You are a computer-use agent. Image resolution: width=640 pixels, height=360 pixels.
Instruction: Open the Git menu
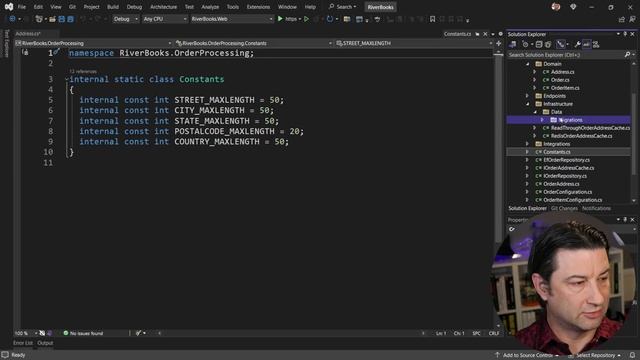72,7
